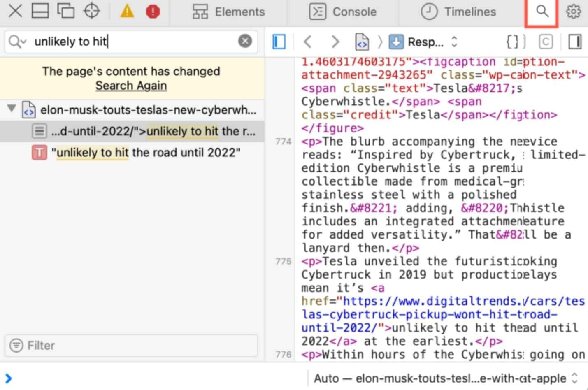Open the Resp... path dropdown
The image size is (588, 390).
[424, 42]
